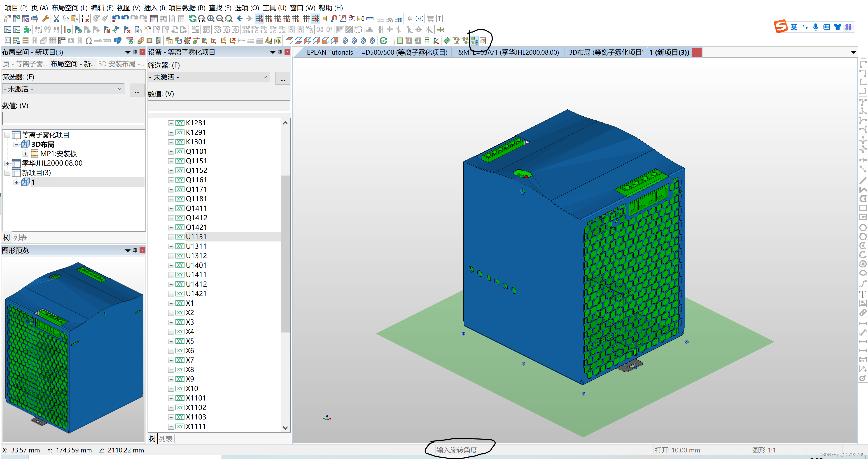This screenshot has height=459, width=868.
Task: Toggle auto-hide pin on 图形预览 panel
Action: point(135,250)
